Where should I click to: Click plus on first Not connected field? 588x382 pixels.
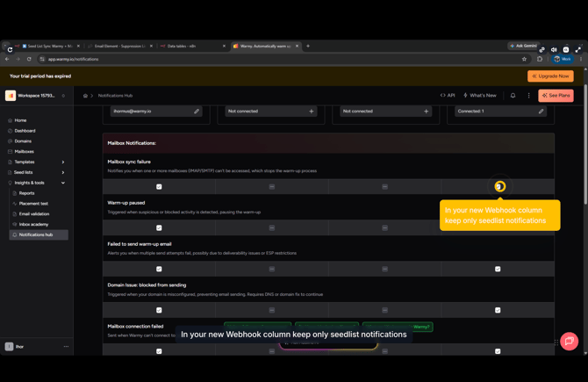(x=312, y=111)
